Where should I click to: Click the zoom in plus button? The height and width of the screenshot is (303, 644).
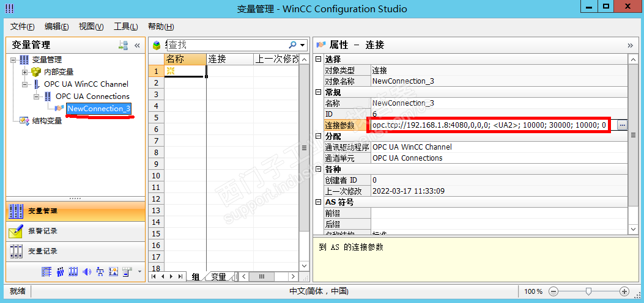(624, 291)
